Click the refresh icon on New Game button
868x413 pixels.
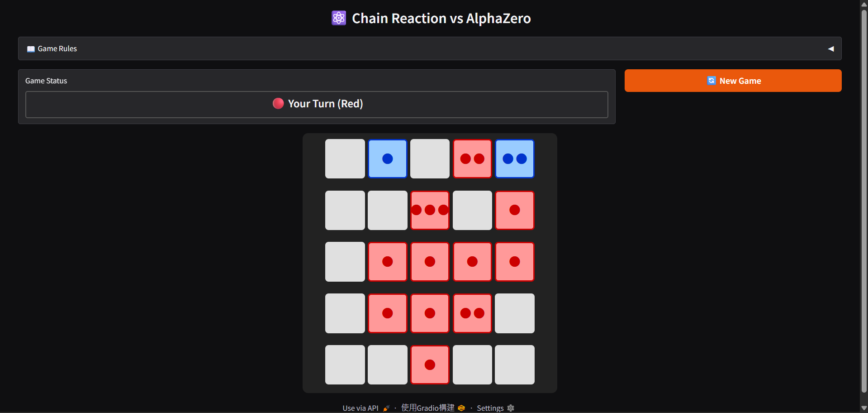click(711, 80)
